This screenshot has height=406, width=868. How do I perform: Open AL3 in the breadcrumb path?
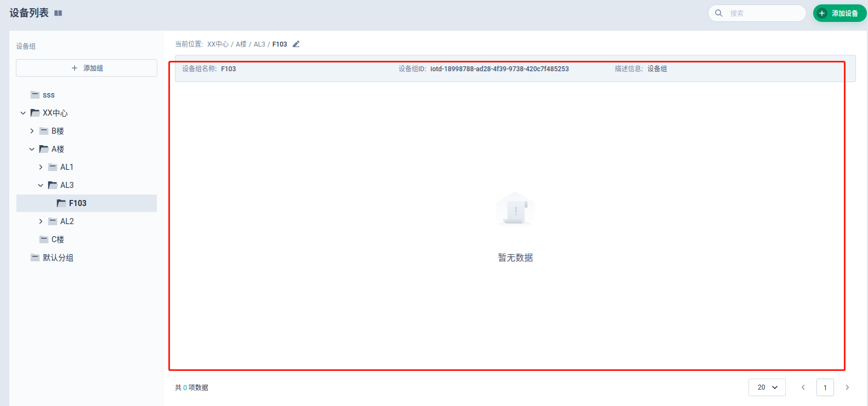coord(259,44)
